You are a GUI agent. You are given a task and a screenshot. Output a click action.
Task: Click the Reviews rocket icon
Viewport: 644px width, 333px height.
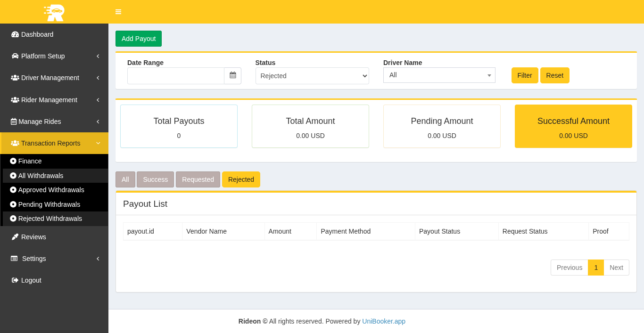coord(15,237)
